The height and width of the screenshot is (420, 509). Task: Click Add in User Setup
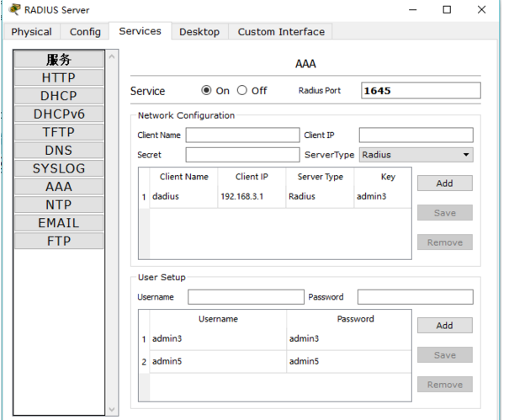pos(444,326)
